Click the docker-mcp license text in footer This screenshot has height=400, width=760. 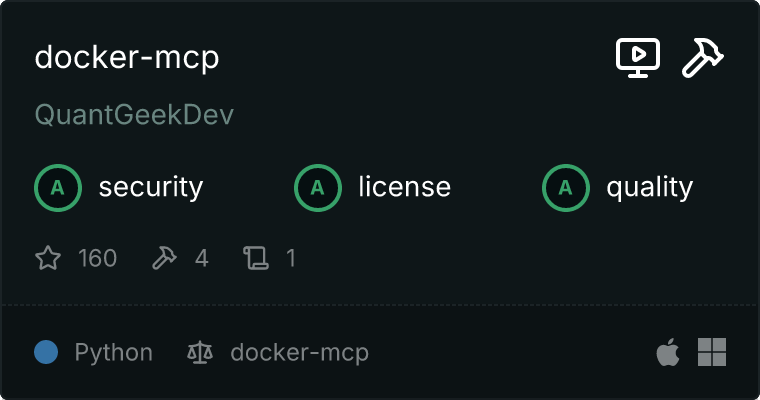pos(300,352)
